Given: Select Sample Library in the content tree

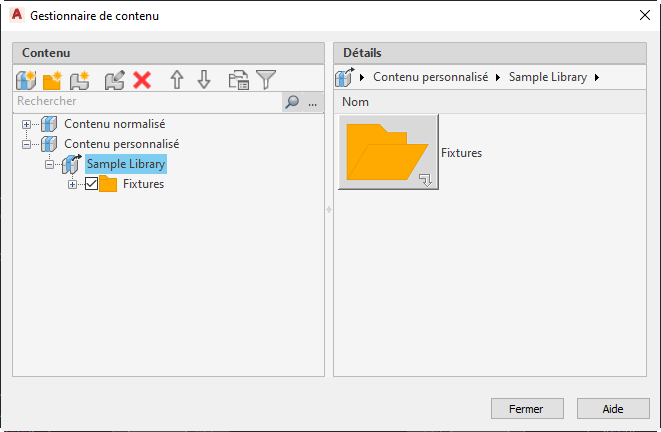Looking at the screenshot, I should point(126,164).
